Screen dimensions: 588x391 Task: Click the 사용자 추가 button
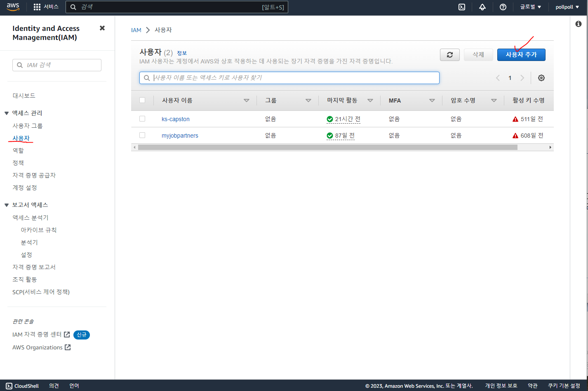[x=521, y=55]
